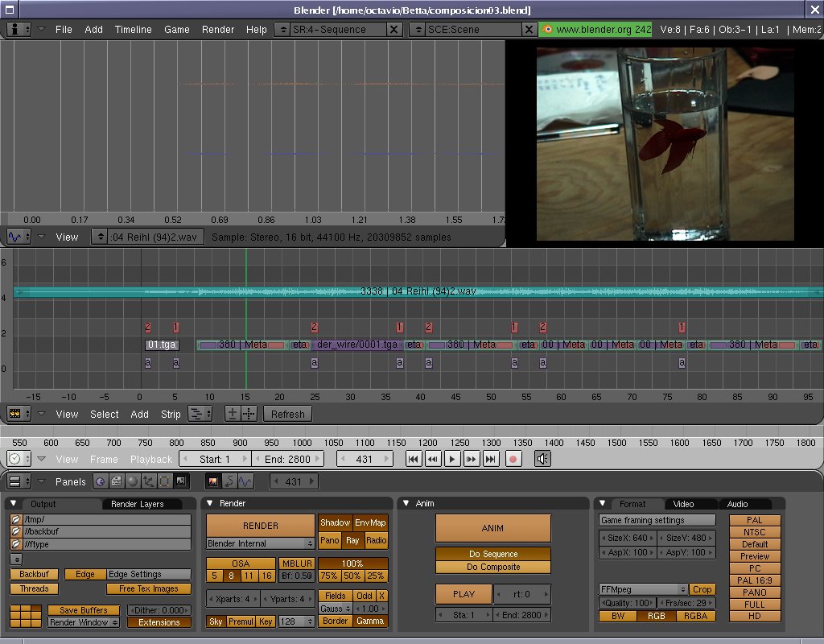Expand the Render Window display dropdown
824x644 pixels.
(84, 622)
